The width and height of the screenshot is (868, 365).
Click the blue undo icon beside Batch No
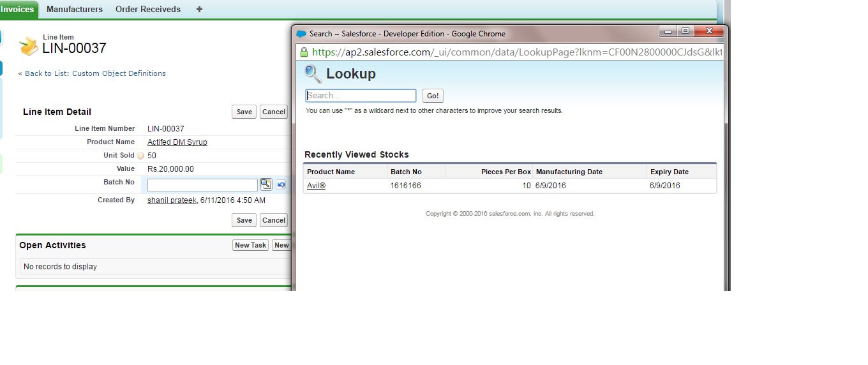point(281,184)
